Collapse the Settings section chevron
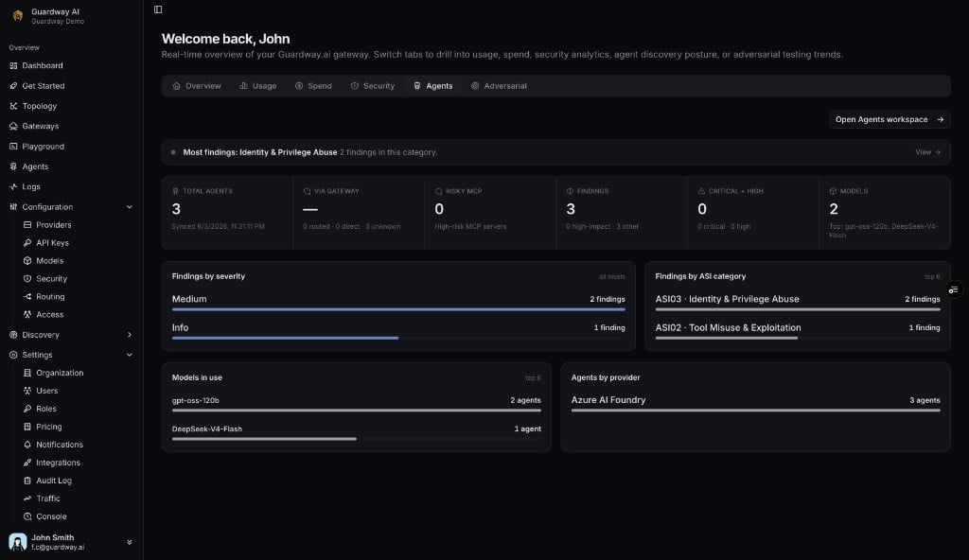 [x=129, y=355]
